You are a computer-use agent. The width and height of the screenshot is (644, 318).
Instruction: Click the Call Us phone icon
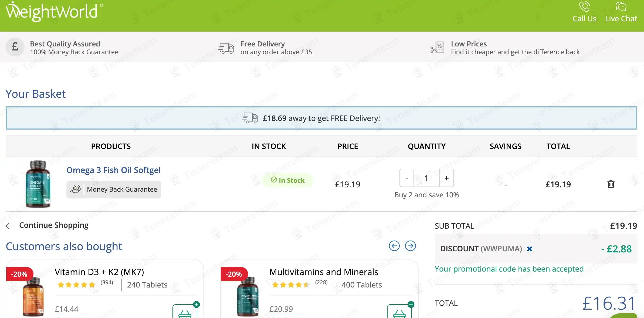(584, 7)
